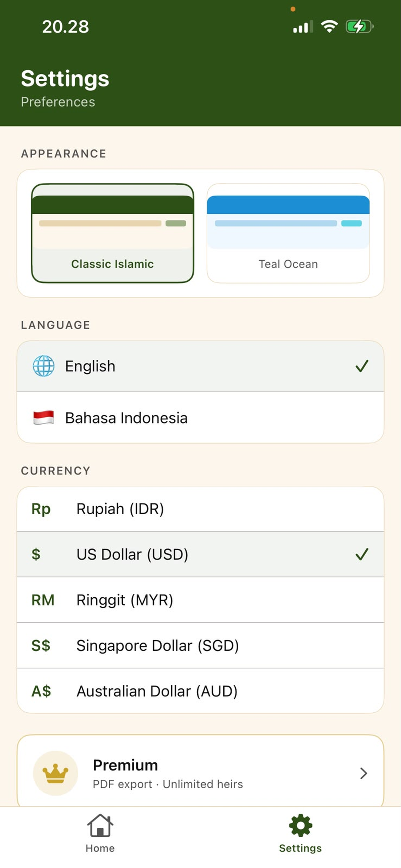Tap the checkmark on US Dollar row
Viewport: 401px width, 868px height.
pyautogui.click(x=362, y=554)
